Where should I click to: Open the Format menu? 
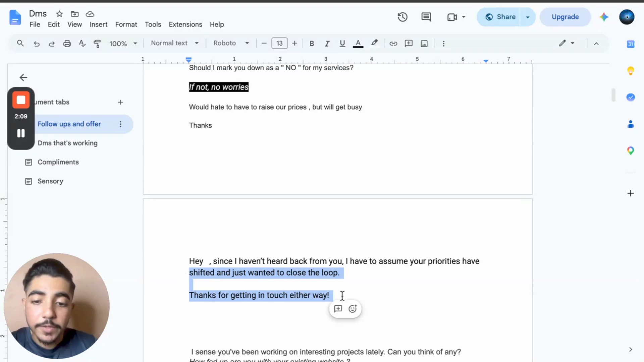coord(126,24)
